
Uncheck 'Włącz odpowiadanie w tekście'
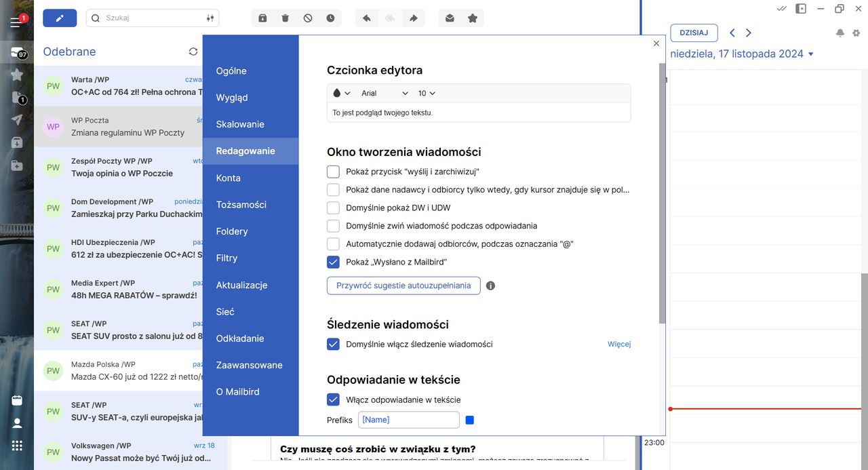(333, 399)
